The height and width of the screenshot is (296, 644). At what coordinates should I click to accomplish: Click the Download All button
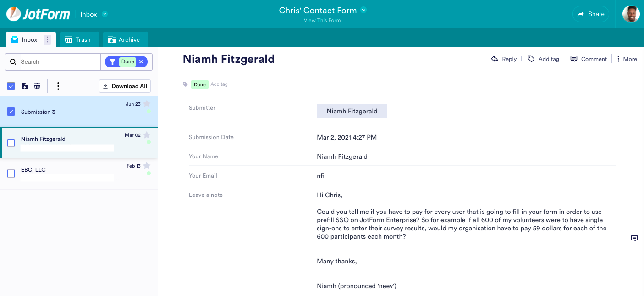(125, 86)
